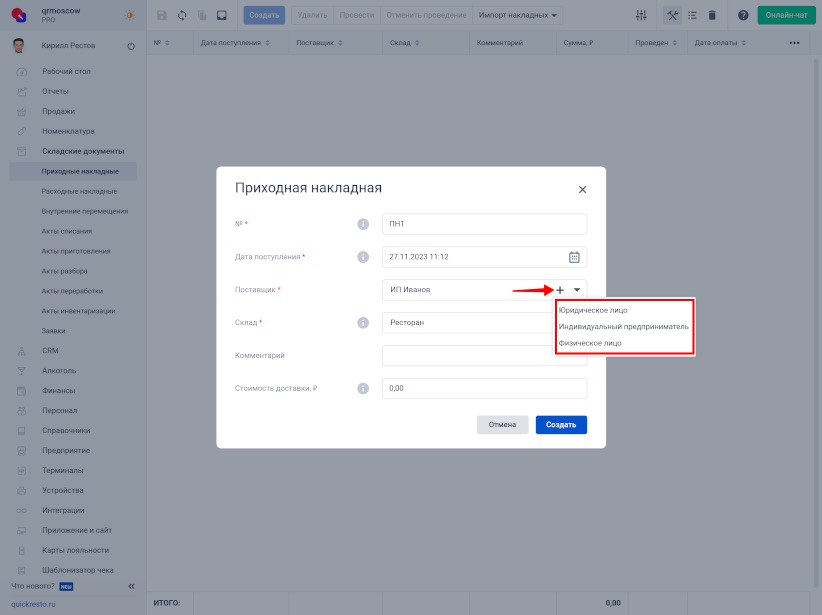Open Внутренние перемещения submenu item
Screen dimensions: 822x615
[84, 211]
